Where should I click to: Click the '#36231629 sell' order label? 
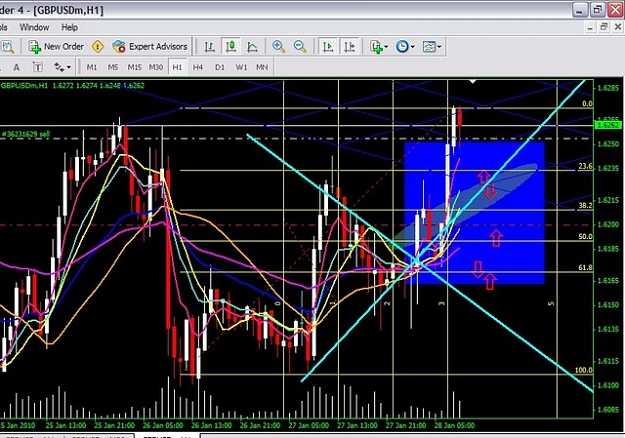point(26,134)
